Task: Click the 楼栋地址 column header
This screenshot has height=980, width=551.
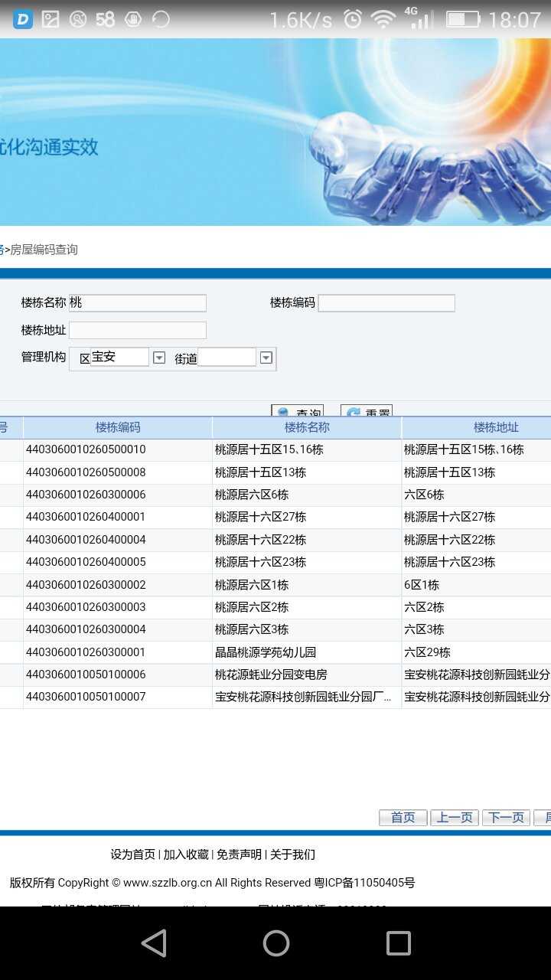Action: (496, 428)
